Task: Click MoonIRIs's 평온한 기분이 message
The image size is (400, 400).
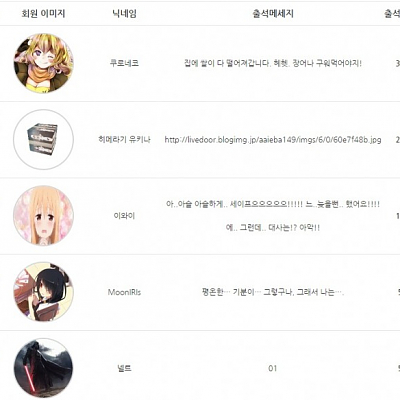Action: 273,292
